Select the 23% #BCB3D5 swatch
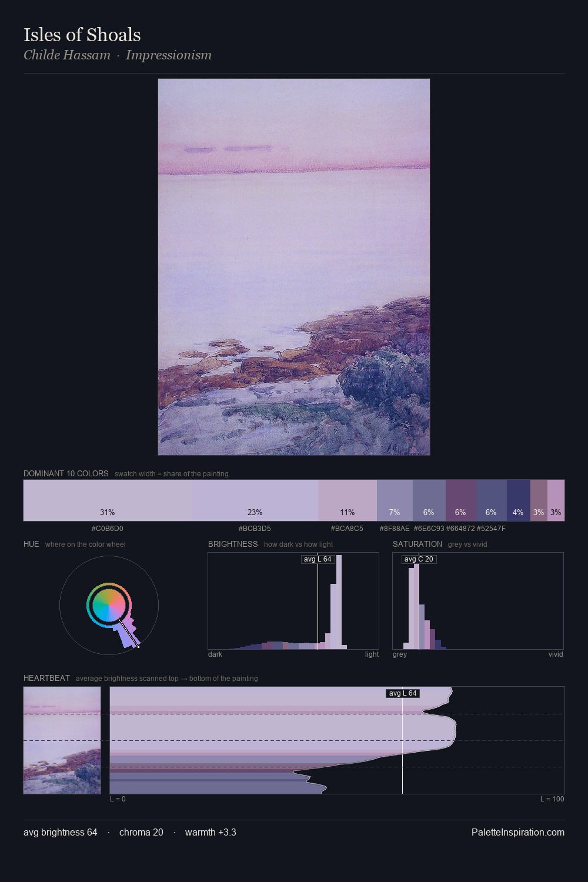Viewport: 588px width, 882px height. [x=255, y=500]
